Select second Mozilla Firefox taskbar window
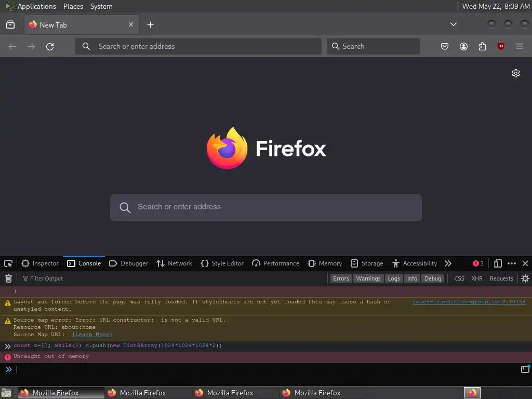 148,393
